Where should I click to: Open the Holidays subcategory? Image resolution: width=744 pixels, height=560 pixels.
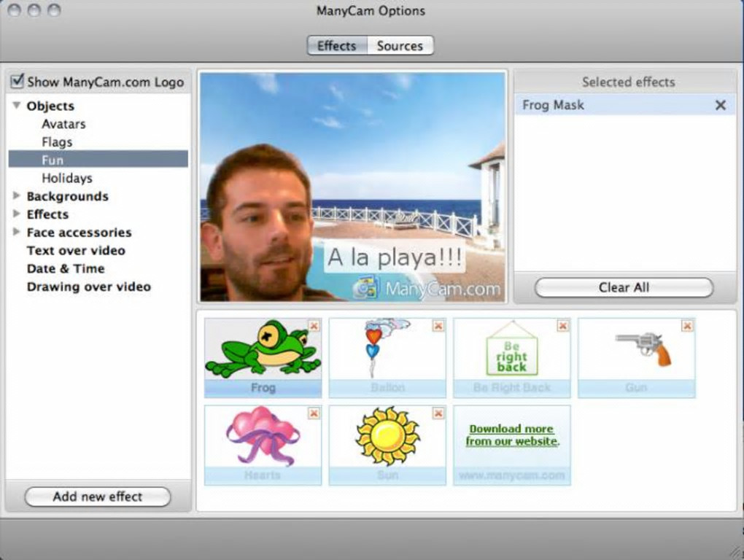point(67,179)
